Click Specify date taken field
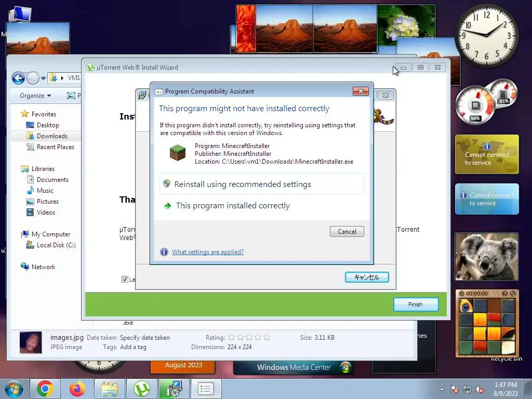Image resolution: width=532 pixels, height=399 pixels. [145, 338]
